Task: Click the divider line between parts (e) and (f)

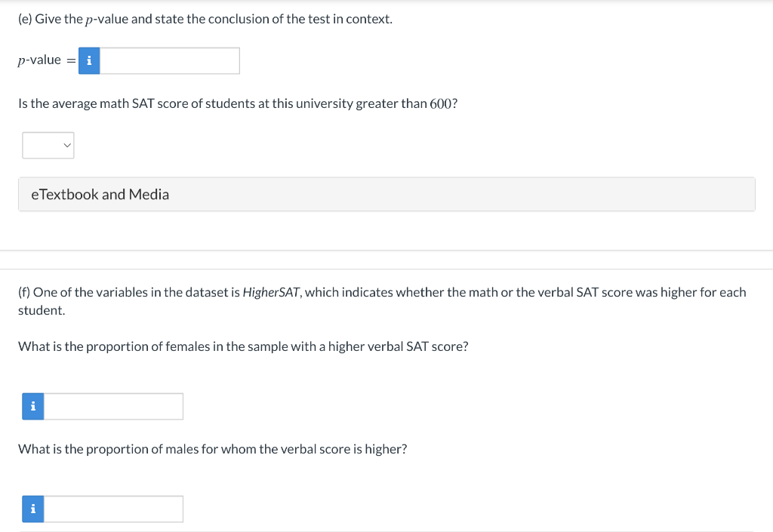Action: 386,251
